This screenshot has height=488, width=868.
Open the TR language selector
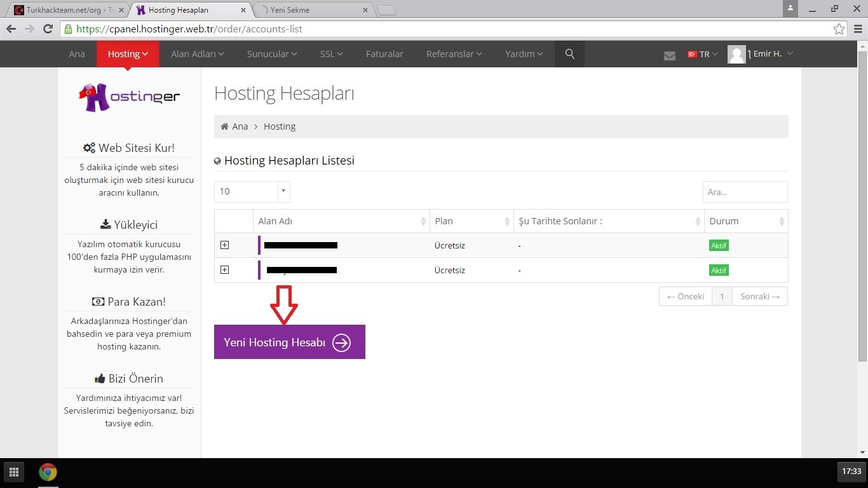click(703, 55)
